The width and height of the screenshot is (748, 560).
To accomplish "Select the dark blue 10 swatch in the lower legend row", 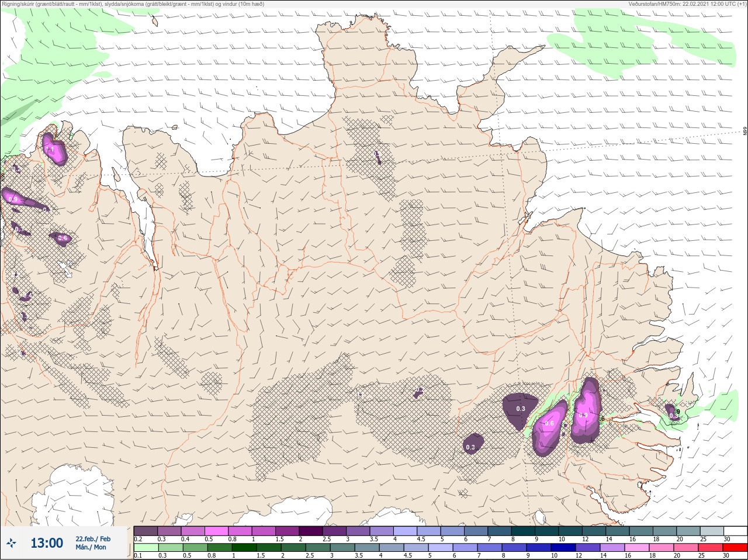I will (564, 548).
